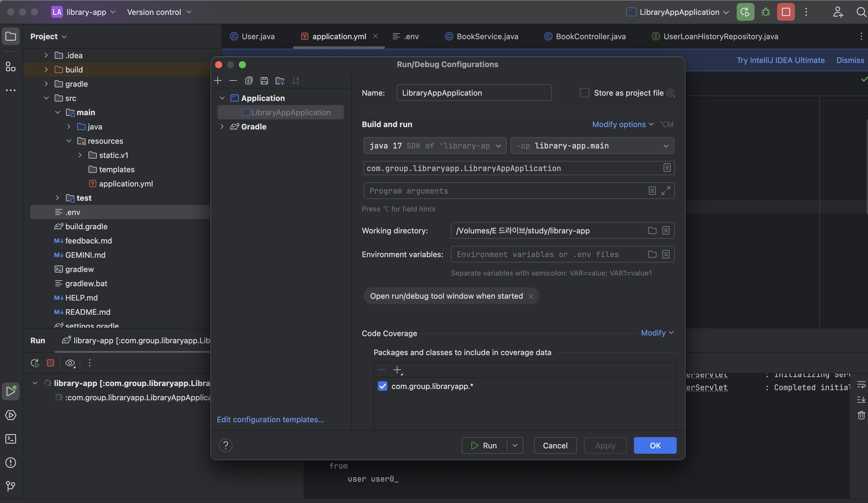The width and height of the screenshot is (868, 503).
Task: Switch to the User.java tab
Action: [x=252, y=36]
